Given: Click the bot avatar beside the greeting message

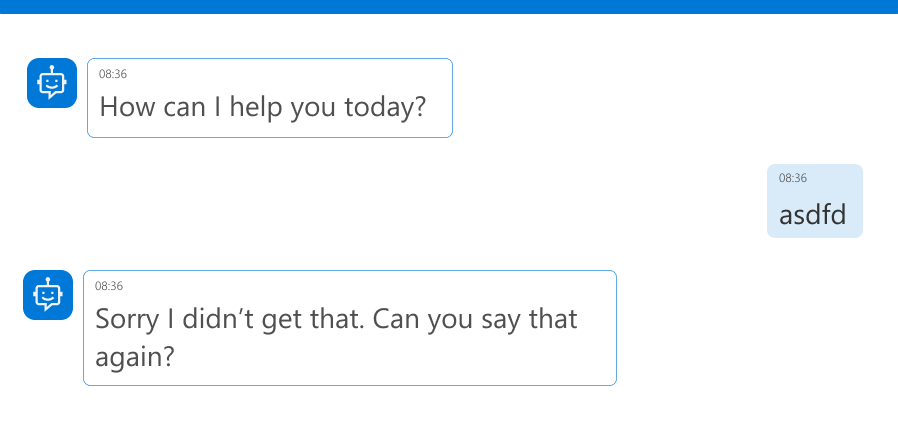Looking at the screenshot, I should click(x=51, y=83).
